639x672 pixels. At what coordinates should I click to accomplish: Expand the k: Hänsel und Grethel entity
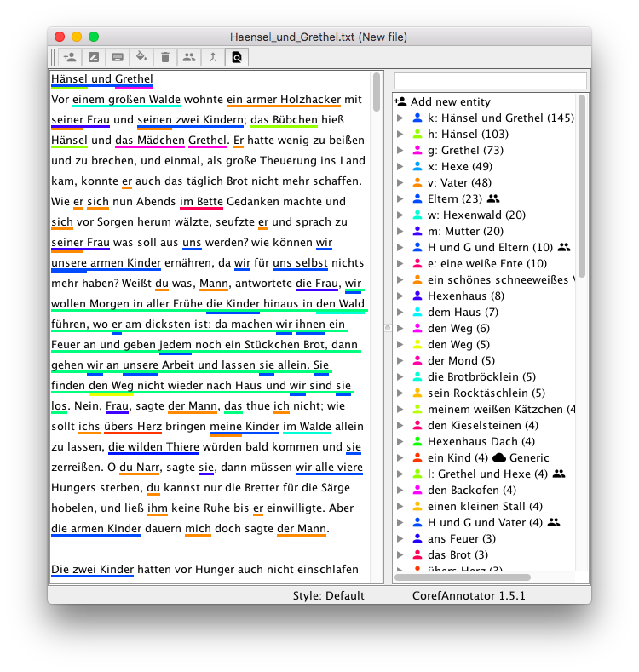coord(400,118)
